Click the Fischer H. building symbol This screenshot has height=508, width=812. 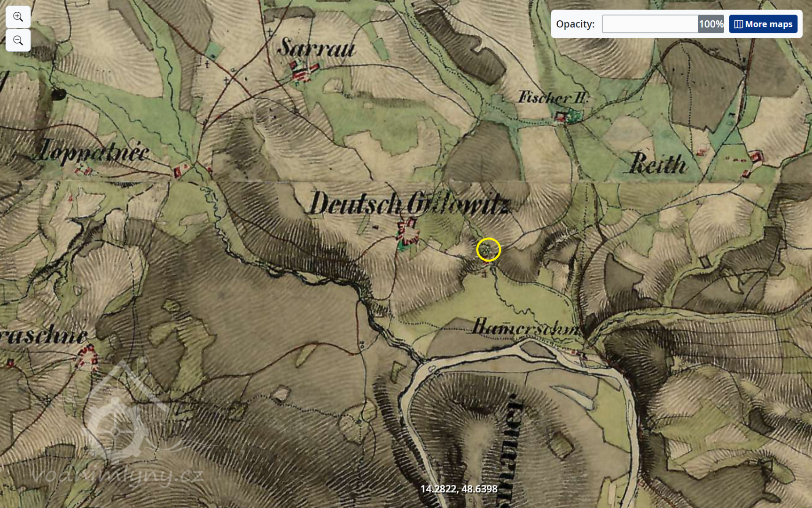point(561,117)
